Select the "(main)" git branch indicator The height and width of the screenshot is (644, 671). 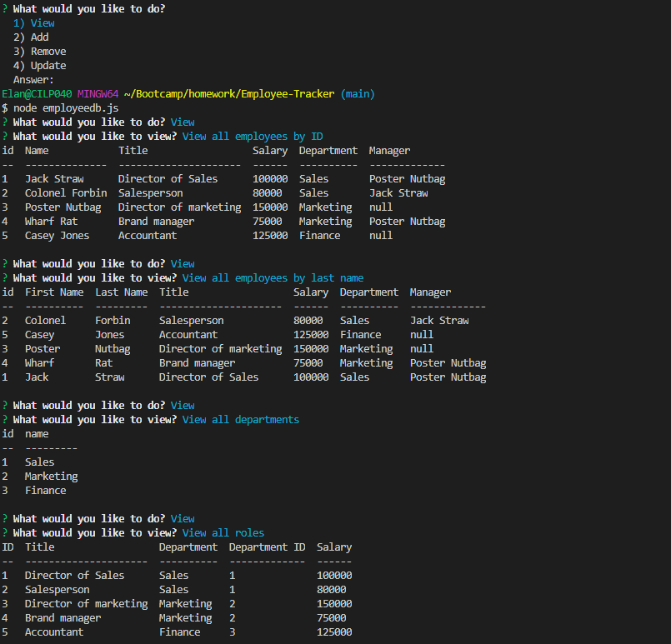coord(357,93)
